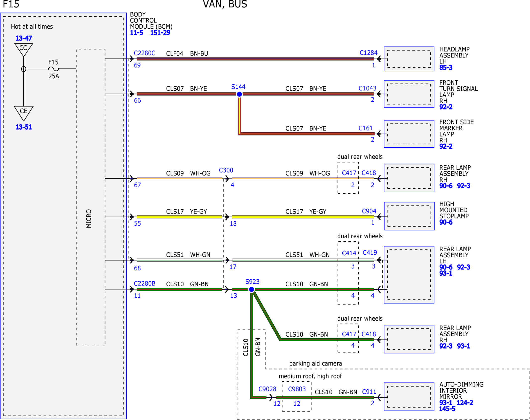Screen dimensions: 530x420
Task: Click the "parking aid camera" note
Action: click(x=315, y=364)
